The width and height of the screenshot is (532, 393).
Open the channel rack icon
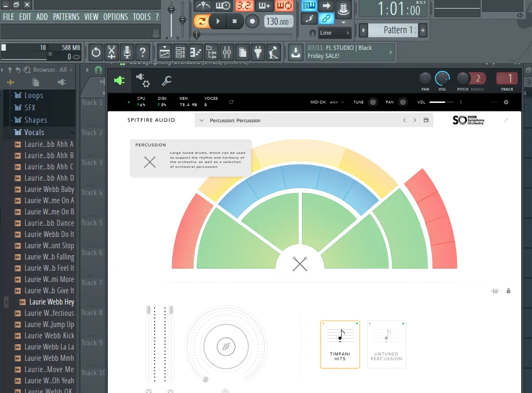[180, 52]
